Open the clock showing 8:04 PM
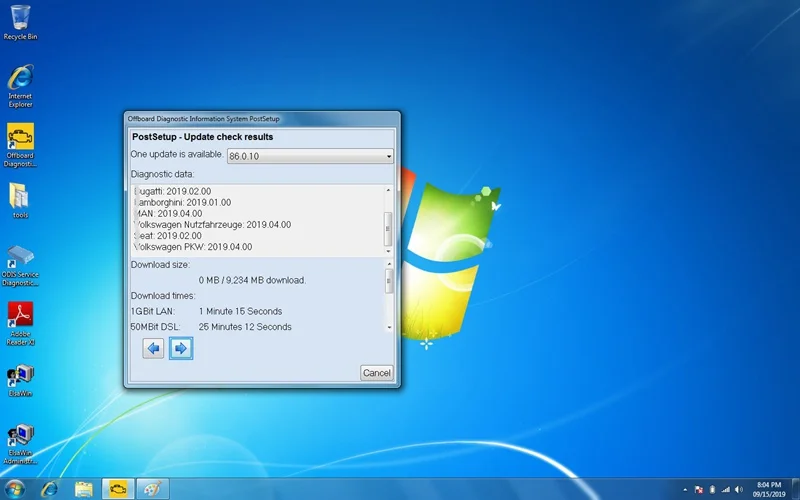 (769, 489)
